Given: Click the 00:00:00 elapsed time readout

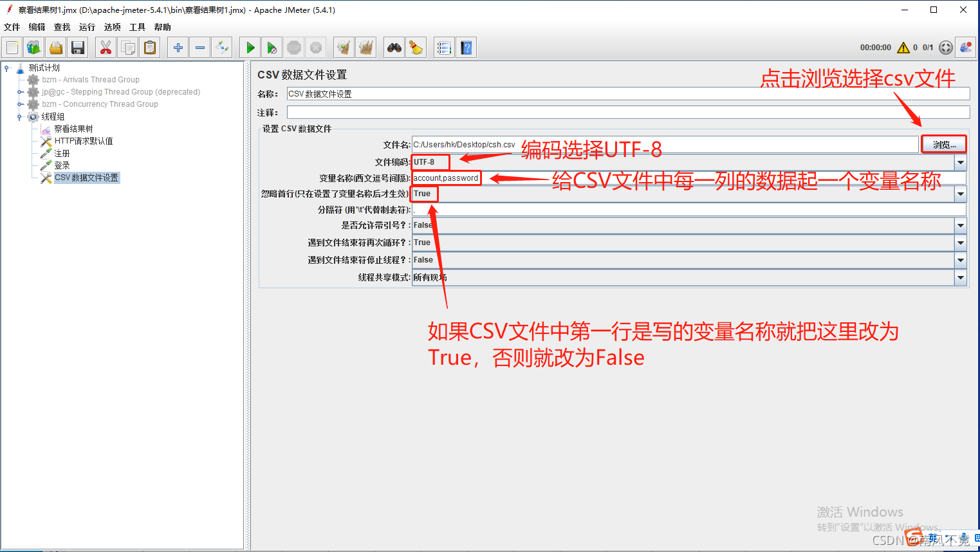Looking at the screenshot, I should (876, 48).
